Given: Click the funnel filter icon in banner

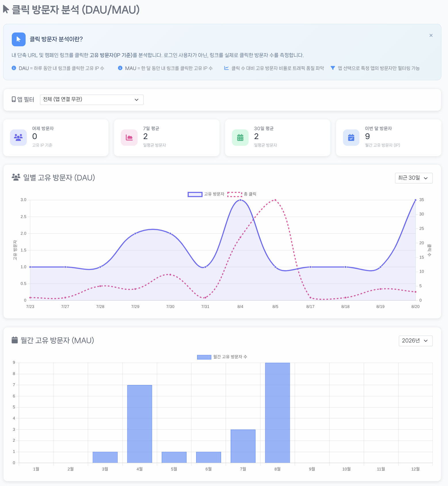Looking at the screenshot, I should point(333,68).
